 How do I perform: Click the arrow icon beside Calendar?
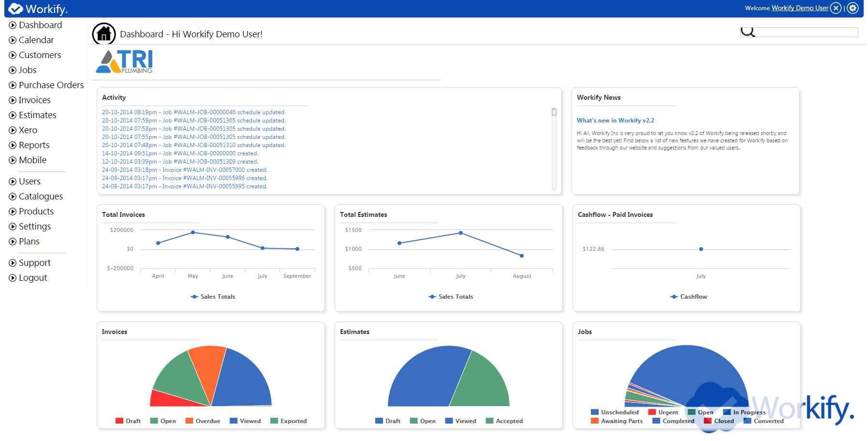(x=13, y=40)
